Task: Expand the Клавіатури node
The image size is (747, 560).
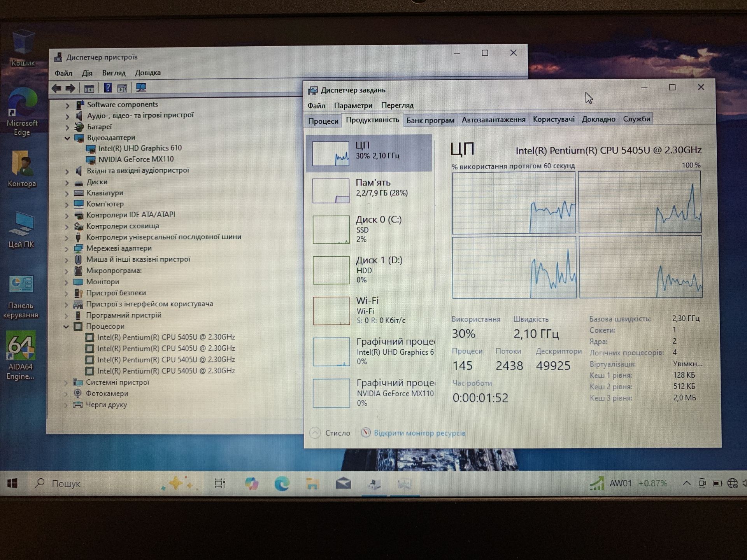Action: pyautogui.click(x=67, y=193)
